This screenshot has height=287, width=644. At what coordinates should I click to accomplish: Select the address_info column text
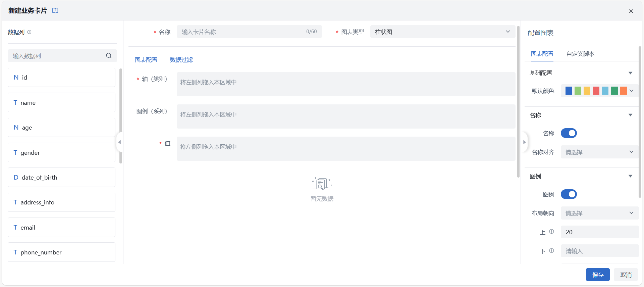coord(37,202)
